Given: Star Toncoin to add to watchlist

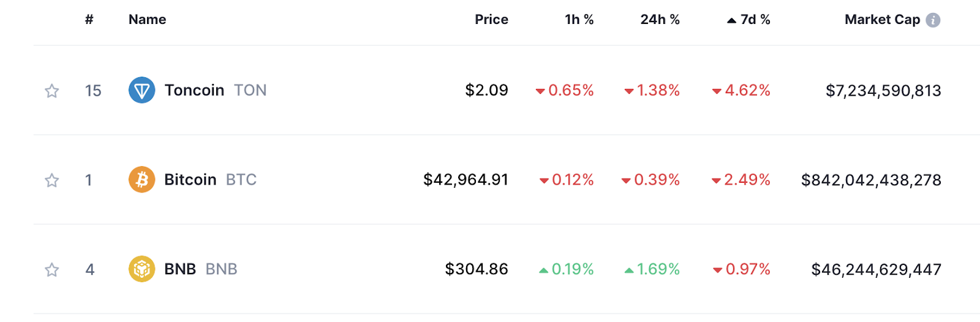Looking at the screenshot, I should coord(52,91).
